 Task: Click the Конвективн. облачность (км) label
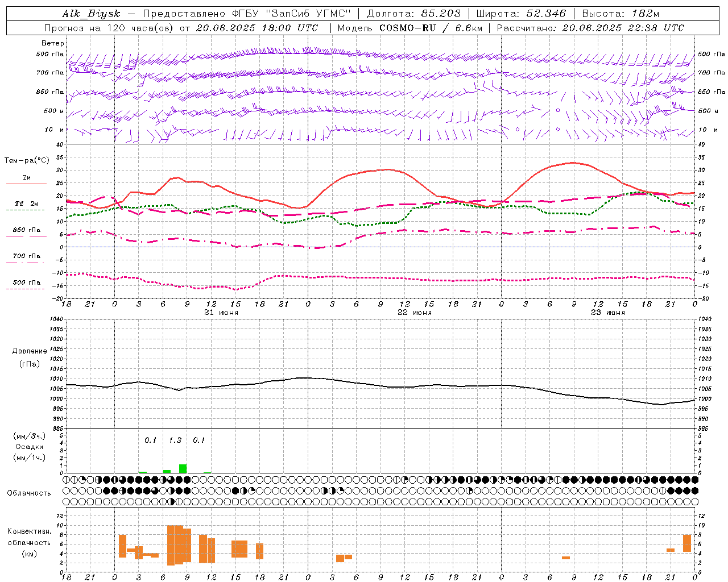point(29,542)
